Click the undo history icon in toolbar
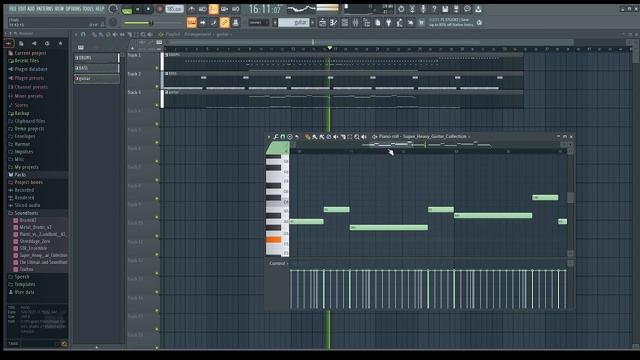Image resolution: width=640 pixels, height=360 pixels. pos(401,9)
